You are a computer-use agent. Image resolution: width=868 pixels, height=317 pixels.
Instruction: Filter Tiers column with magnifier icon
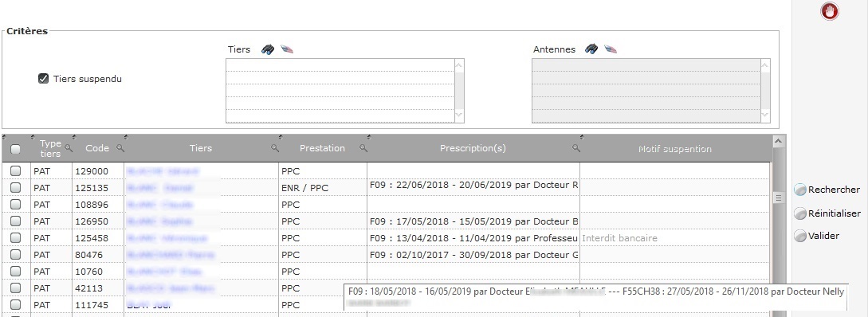click(x=274, y=148)
